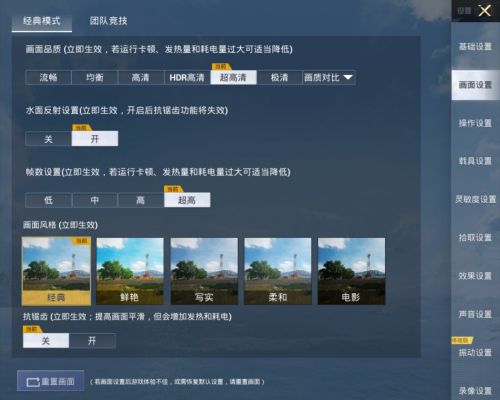This screenshot has height=400, width=500.
Task: Click the reset icon on 重置画面 button
Action: pyautogui.click(x=33, y=382)
